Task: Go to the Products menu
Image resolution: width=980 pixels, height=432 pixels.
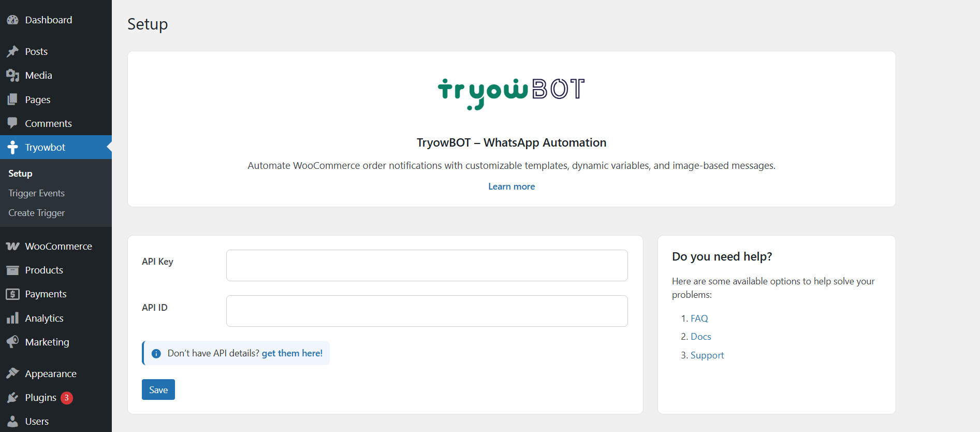Action: (x=56, y=270)
